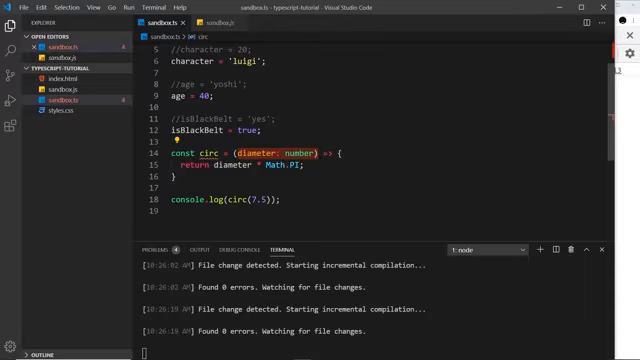
Task: Open the editor More Actions menu
Action: (x=602, y=23)
